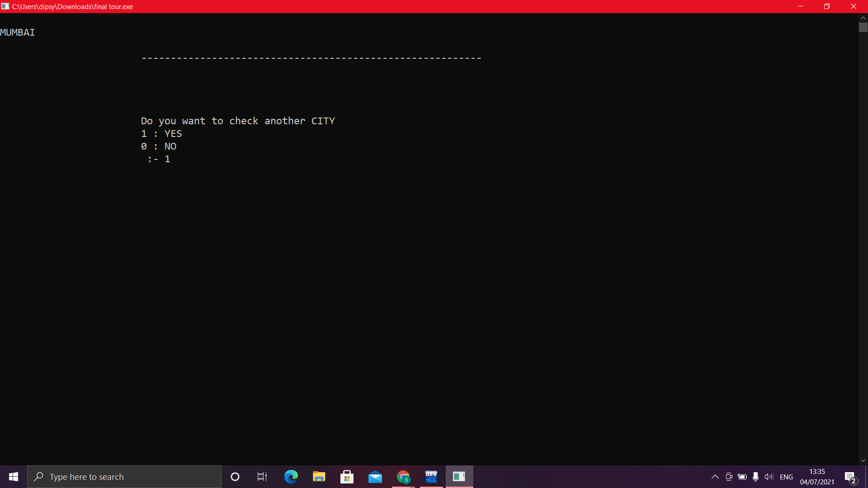This screenshot has width=868, height=488.
Task: Launch Microsoft Edge from the taskbar
Action: [x=291, y=477]
